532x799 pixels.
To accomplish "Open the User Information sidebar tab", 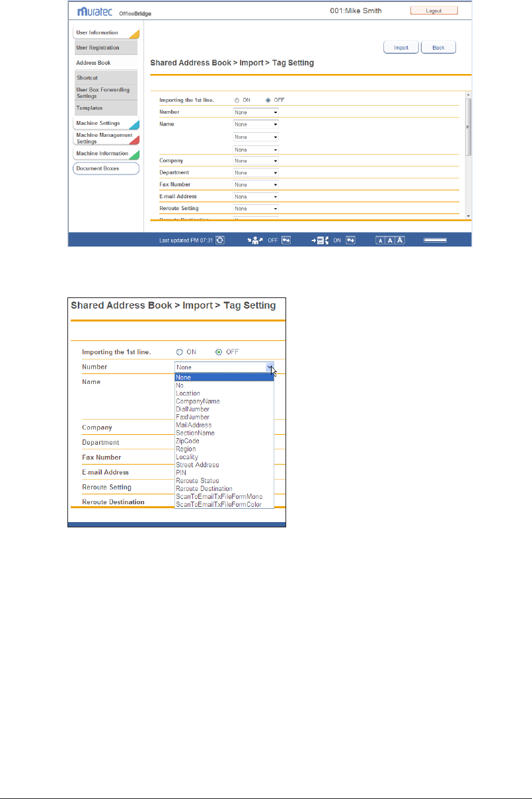I will click(x=106, y=32).
